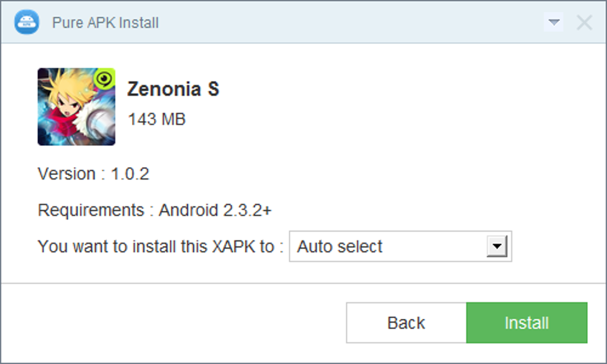
Task: Close the Pure APK Install dialog
Action: pos(584,22)
